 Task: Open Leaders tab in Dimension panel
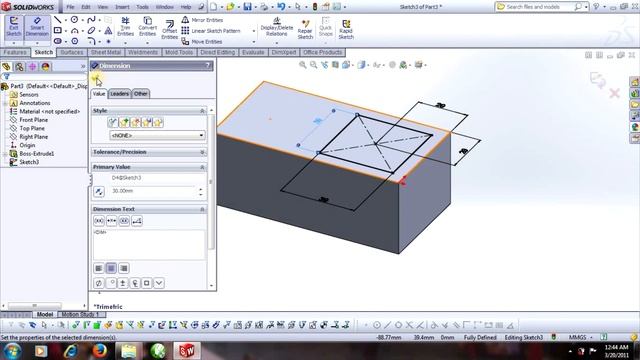[120, 94]
